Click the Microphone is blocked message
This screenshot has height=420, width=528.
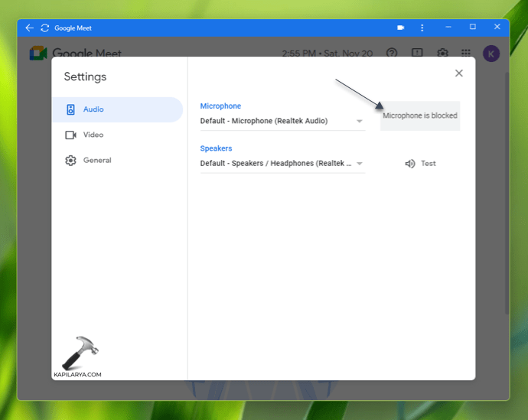420,116
